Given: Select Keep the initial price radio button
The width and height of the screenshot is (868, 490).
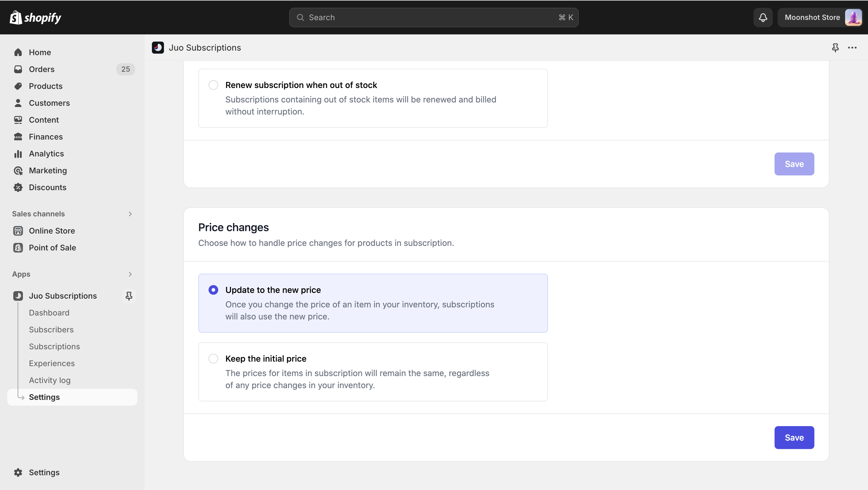Looking at the screenshot, I should [x=213, y=358].
